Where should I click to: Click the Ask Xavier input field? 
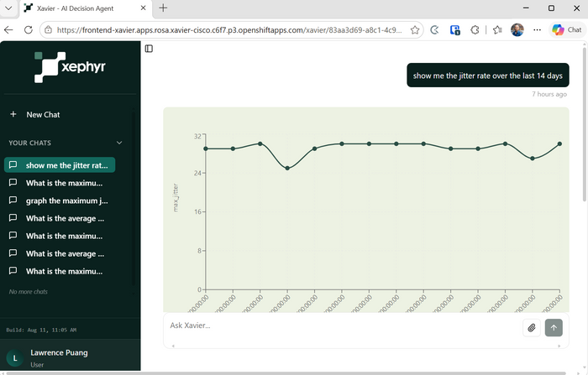click(343, 326)
